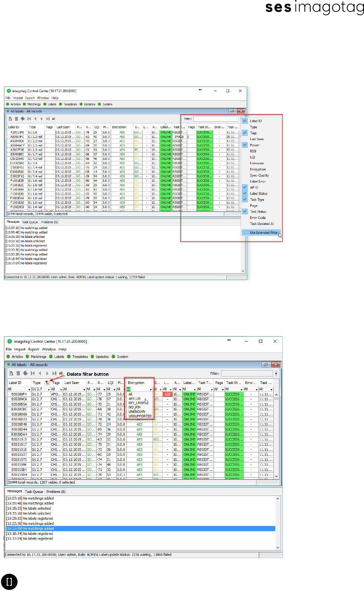Open Encryption column filter dropdown
Screen dimensions: 364x591
click(151, 389)
